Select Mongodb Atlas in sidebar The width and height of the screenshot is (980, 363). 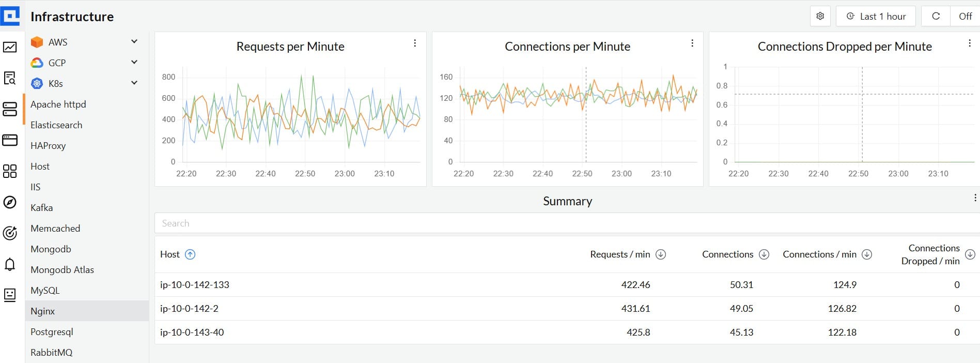click(x=86, y=269)
